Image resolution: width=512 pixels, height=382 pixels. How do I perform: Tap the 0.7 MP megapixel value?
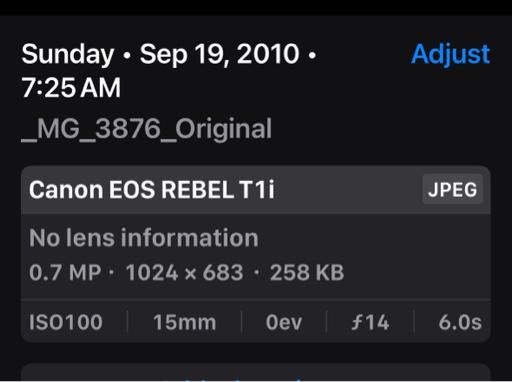[x=65, y=273]
